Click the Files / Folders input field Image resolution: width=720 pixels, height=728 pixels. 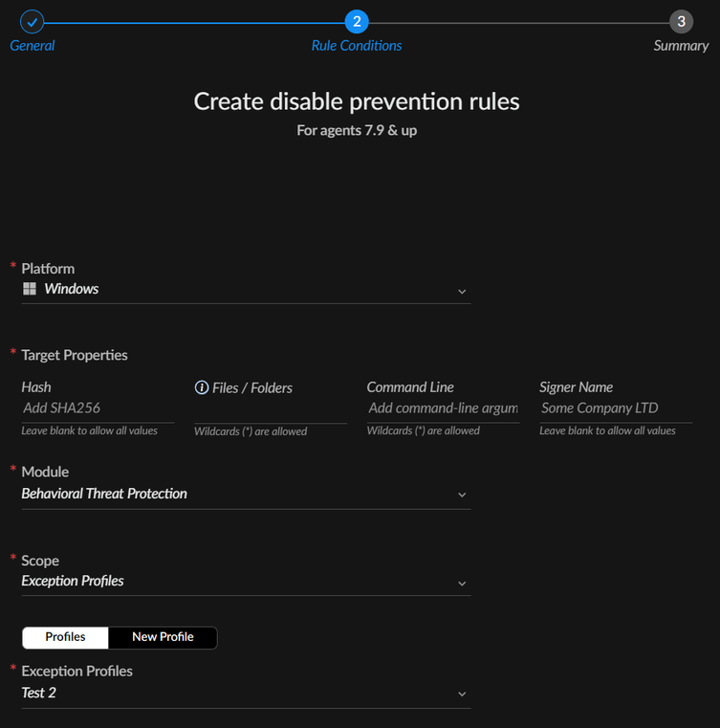pos(271,409)
